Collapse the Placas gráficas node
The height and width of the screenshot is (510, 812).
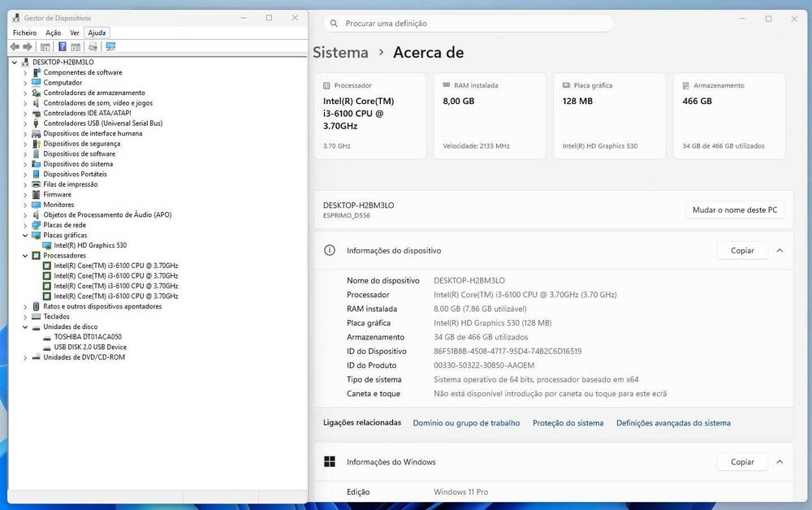25,236
